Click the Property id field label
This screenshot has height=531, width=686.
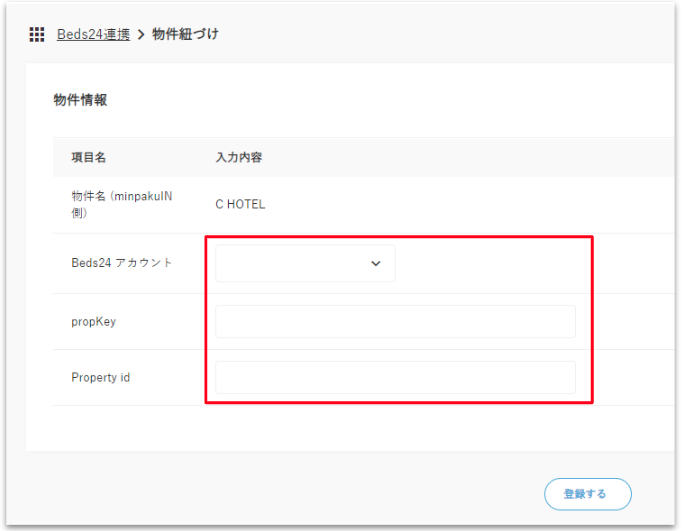pos(100,378)
